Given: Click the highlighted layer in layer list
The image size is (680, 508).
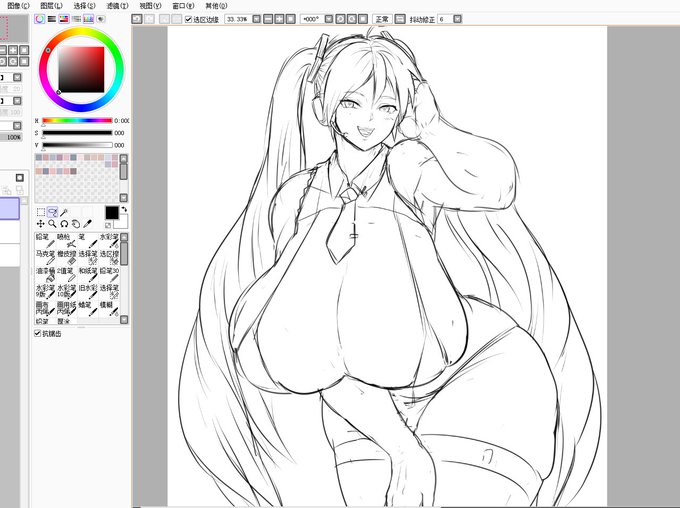Looking at the screenshot, I should tap(10, 209).
